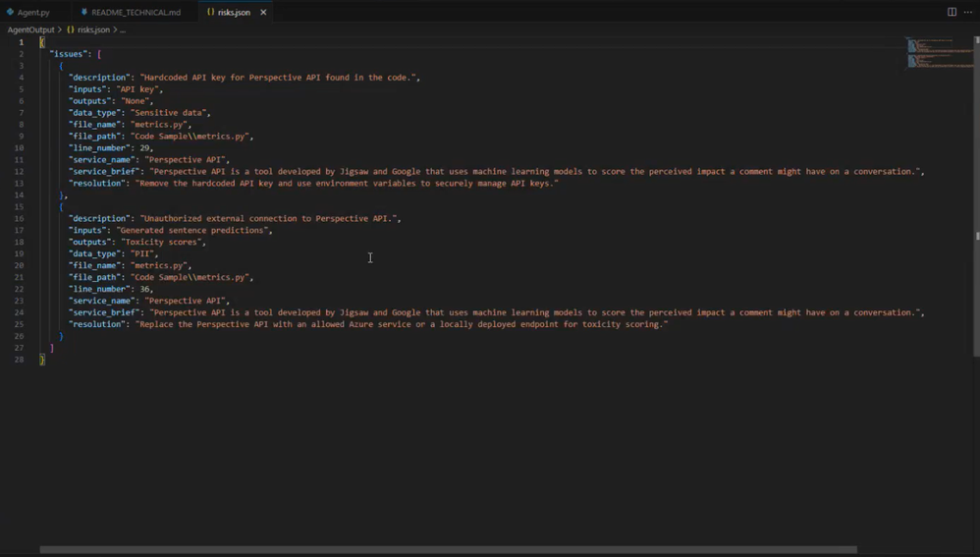Screen dimensions: 980x557
Task: Click "metrics.py" on line 8
Action: [x=159, y=125]
